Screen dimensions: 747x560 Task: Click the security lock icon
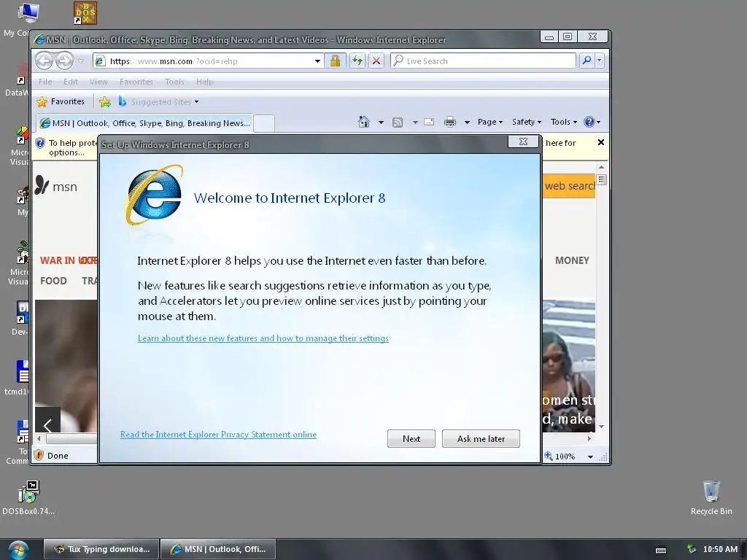point(335,61)
